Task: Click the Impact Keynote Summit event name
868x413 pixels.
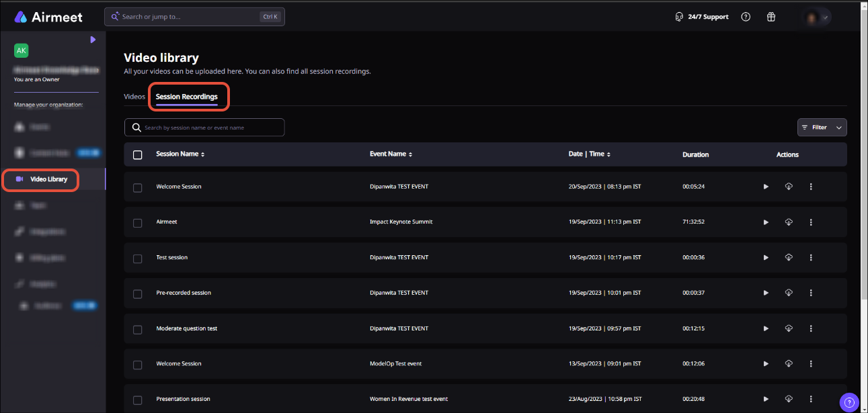Action: point(401,222)
